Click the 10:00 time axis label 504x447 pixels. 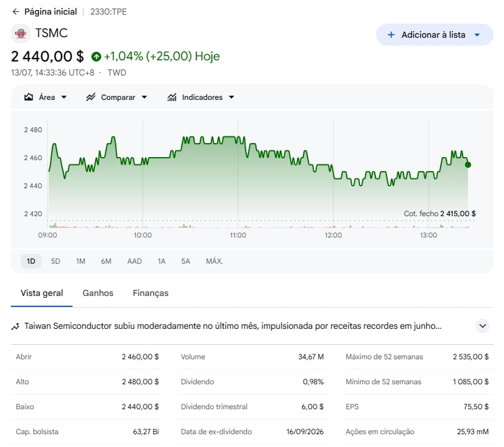pos(143,235)
